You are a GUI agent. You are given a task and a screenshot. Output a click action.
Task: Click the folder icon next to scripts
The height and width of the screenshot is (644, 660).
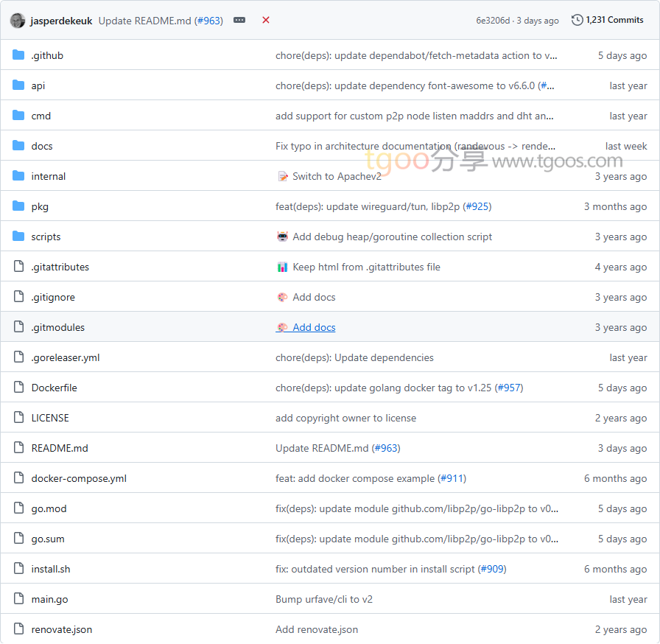(x=18, y=237)
